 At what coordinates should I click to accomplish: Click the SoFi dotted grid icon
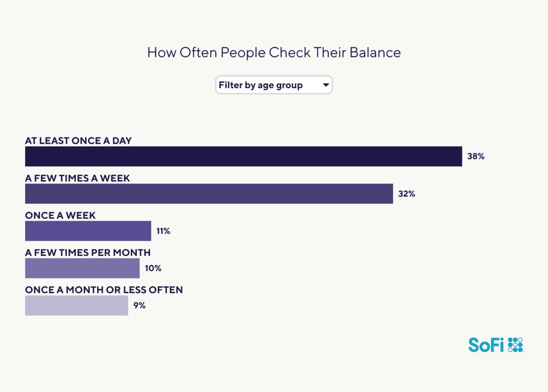point(515,344)
